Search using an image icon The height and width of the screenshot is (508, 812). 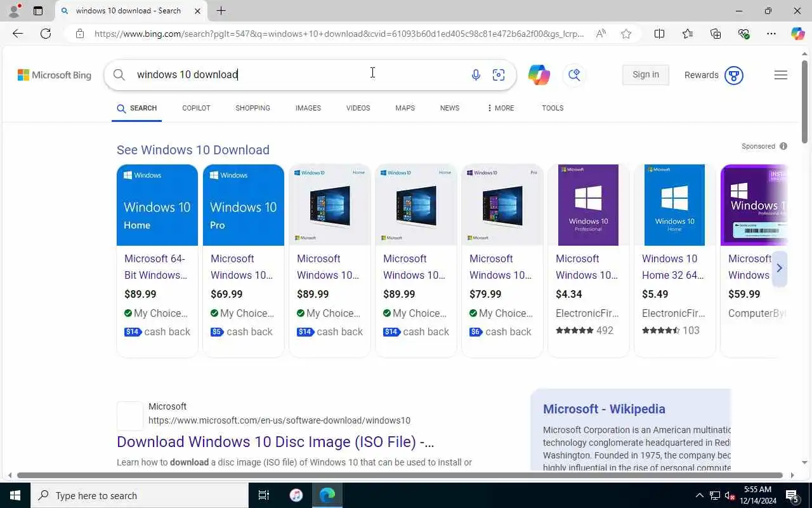click(499, 75)
